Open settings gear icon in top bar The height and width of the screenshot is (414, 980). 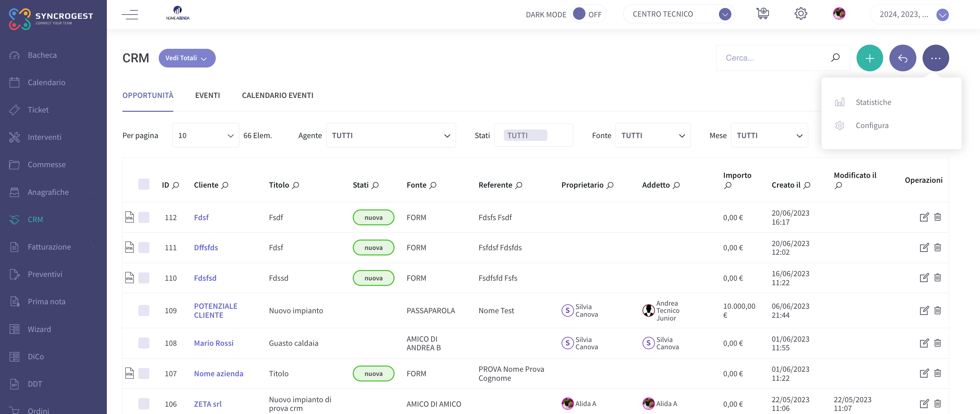[x=801, y=14]
